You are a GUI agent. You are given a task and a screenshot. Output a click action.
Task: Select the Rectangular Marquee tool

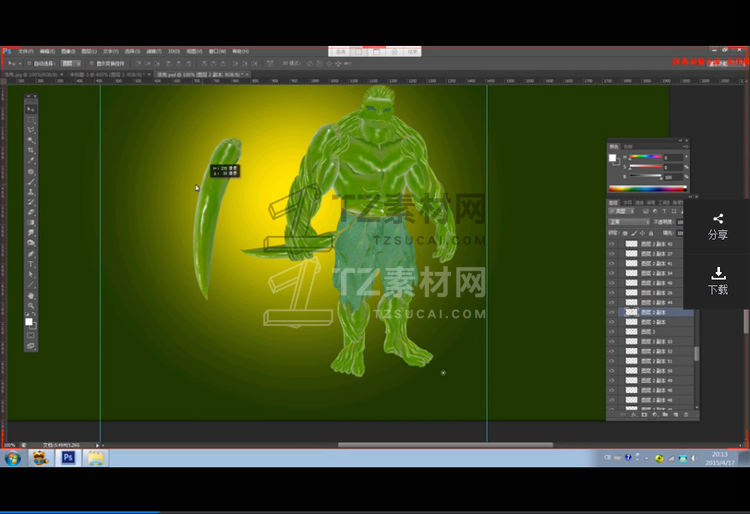[31, 119]
